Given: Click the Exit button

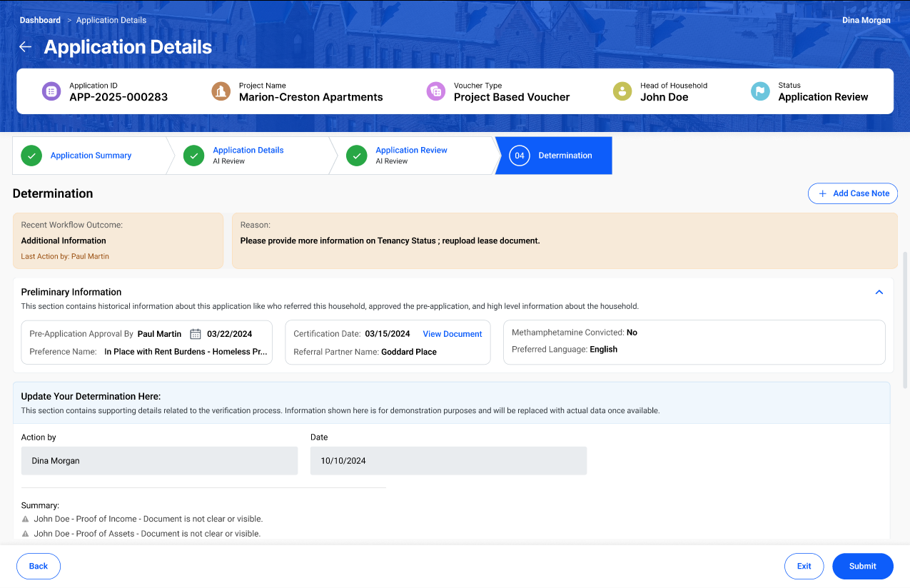Looking at the screenshot, I should (x=804, y=566).
